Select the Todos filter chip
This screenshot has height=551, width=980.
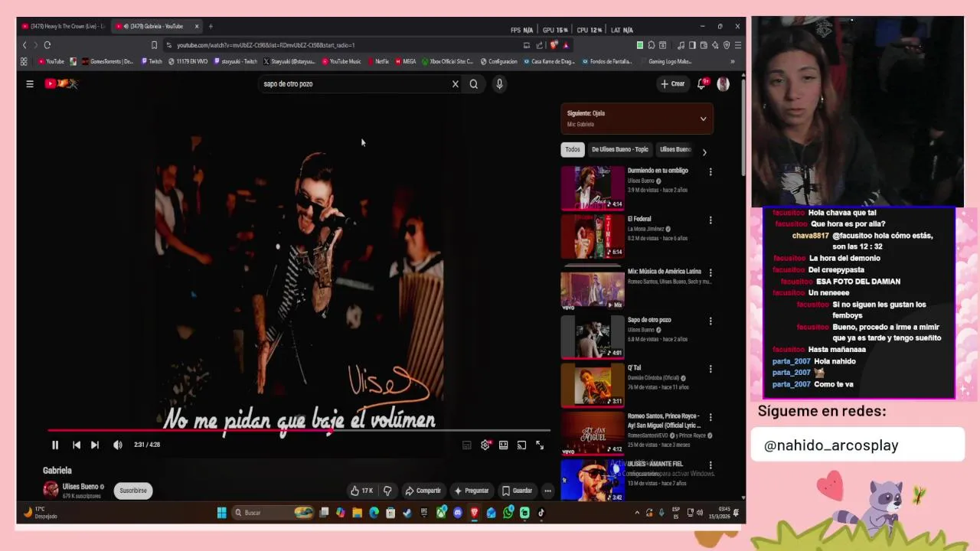[x=573, y=149]
